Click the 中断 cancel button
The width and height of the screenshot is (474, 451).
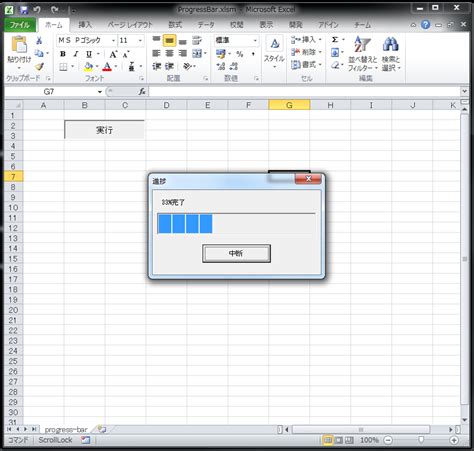click(x=236, y=253)
